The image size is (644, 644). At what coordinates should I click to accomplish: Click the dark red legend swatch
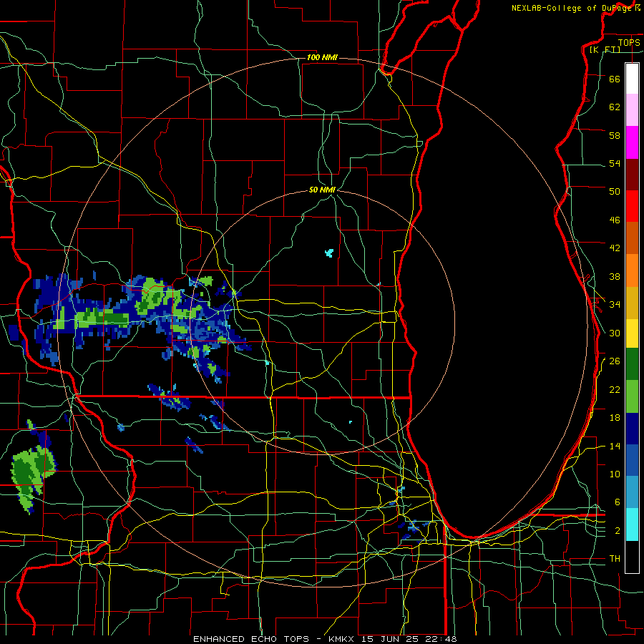click(632, 175)
